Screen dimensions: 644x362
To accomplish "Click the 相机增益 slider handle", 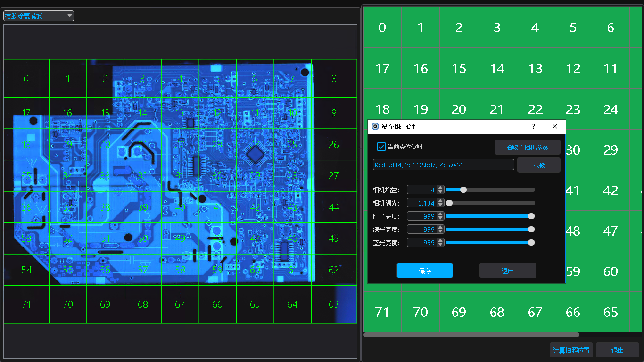I will point(463,190).
